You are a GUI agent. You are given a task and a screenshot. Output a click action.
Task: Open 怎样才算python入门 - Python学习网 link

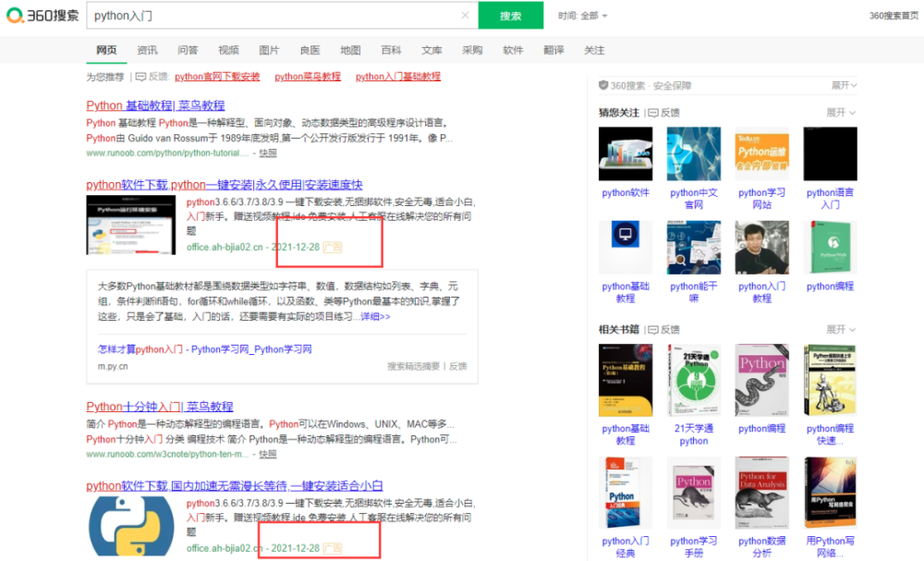tap(204, 349)
